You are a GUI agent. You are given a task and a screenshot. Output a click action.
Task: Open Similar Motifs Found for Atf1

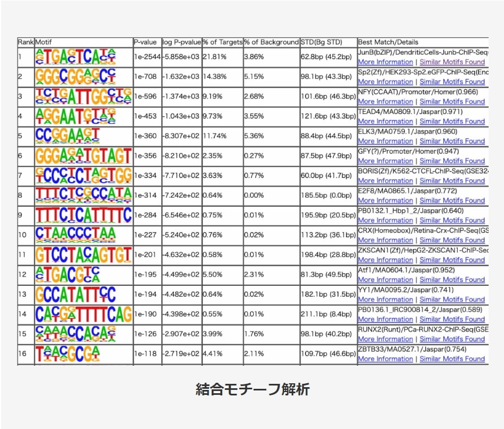pos(452,280)
